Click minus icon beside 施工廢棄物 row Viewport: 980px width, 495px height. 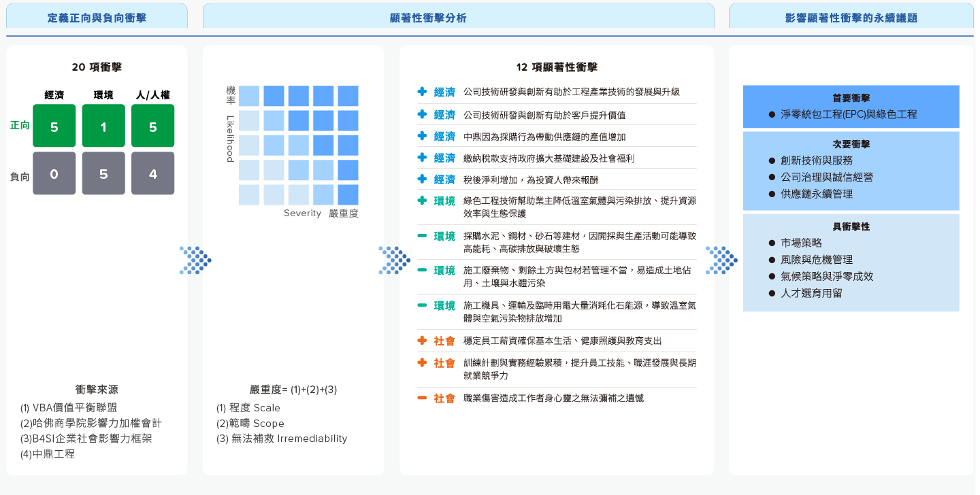tap(422, 270)
